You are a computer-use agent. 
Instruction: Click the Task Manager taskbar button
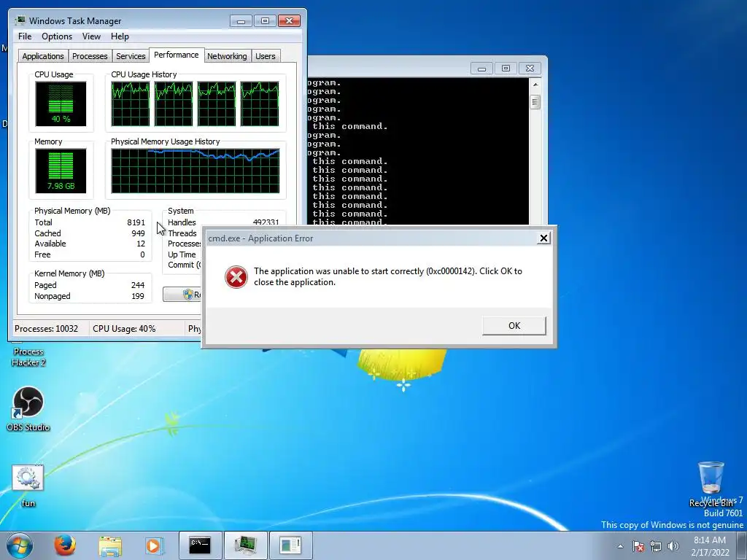245,545
